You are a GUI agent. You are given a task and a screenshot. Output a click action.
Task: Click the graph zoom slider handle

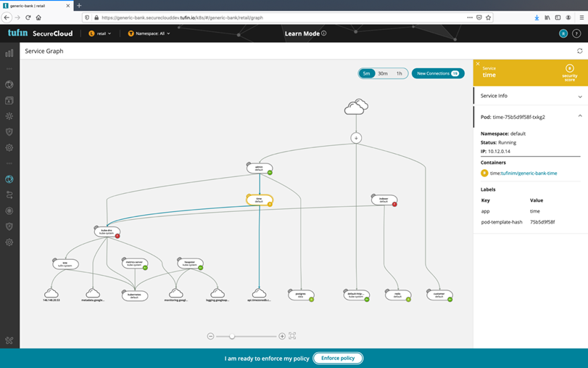pos(232,336)
